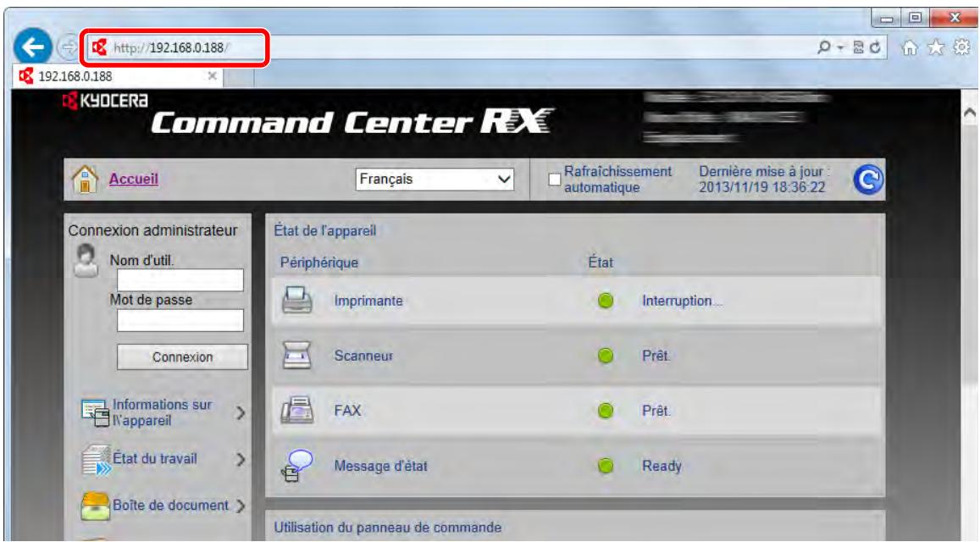Close the 192.168.0.188 tab
980x542 pixels.
tap(213, 75)
